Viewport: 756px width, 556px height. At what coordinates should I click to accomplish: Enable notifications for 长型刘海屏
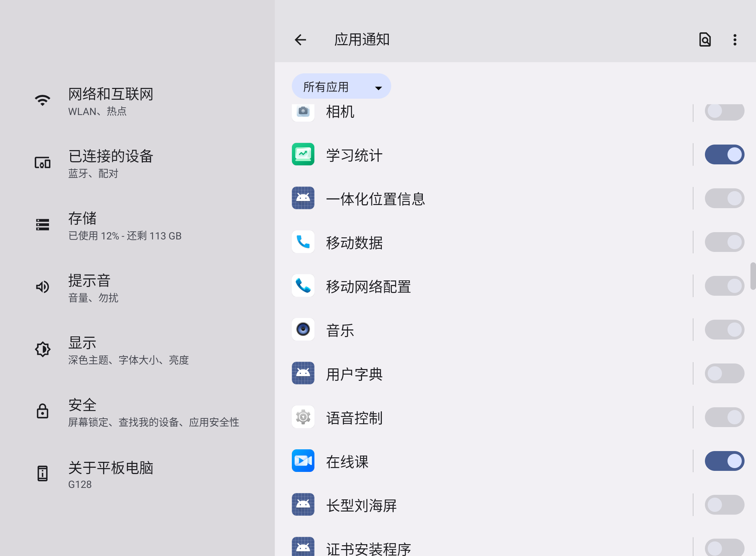point(724,505)
